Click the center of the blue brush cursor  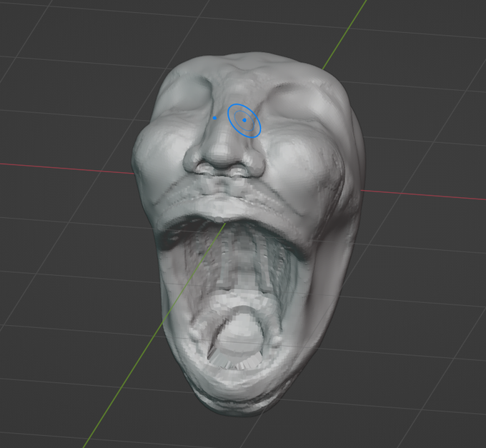244,120
